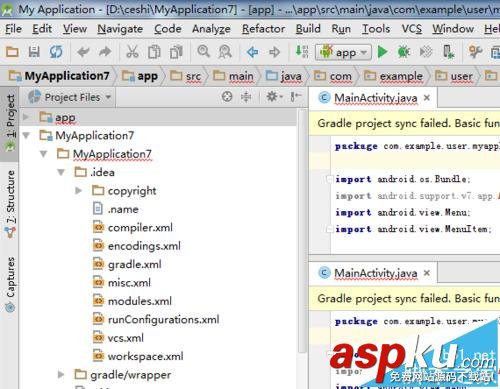Image resolution: width=500 pixels, height=389 pixels.
Task: Click the src breadcrumb
Action: pos(186,76)
